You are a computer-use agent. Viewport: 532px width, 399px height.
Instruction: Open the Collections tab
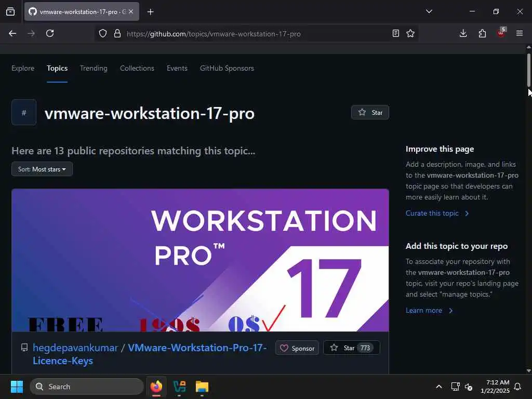(x=137, y=68)
